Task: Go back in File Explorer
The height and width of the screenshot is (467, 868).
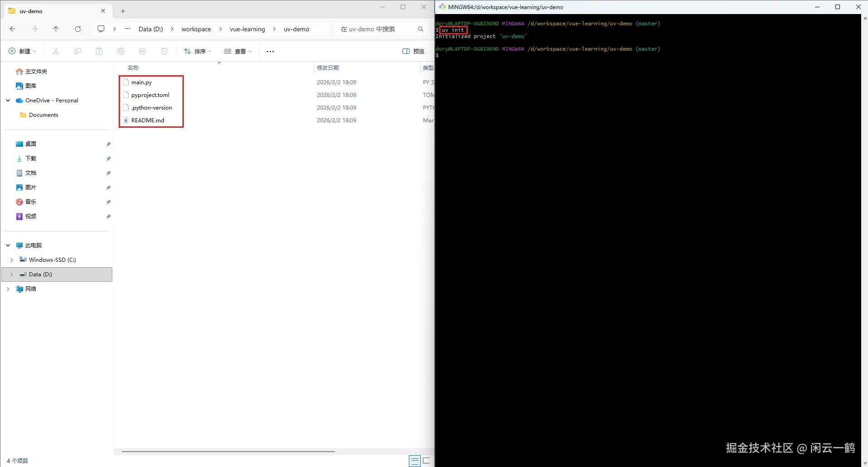Action: tap(13, 29)
